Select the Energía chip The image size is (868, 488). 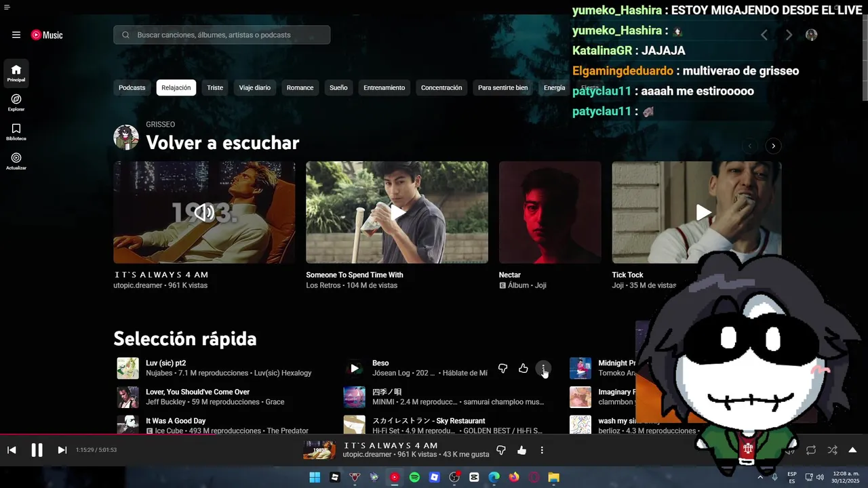pos(554,87)
